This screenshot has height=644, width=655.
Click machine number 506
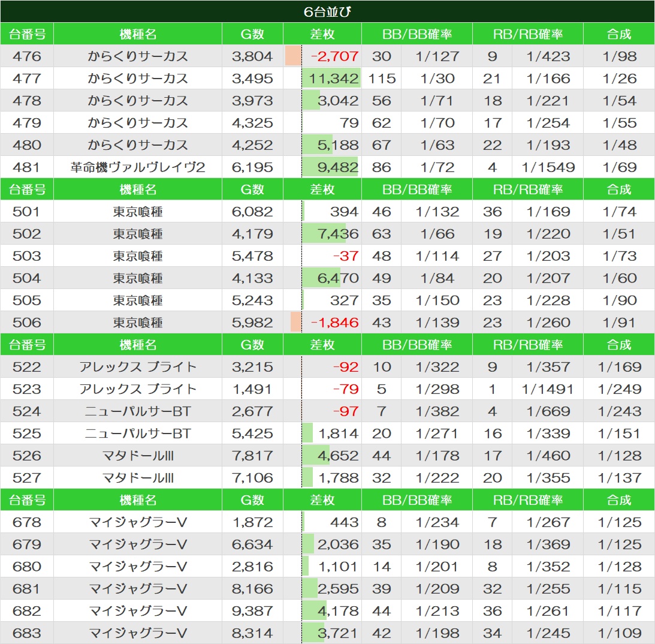coord(27,322)
